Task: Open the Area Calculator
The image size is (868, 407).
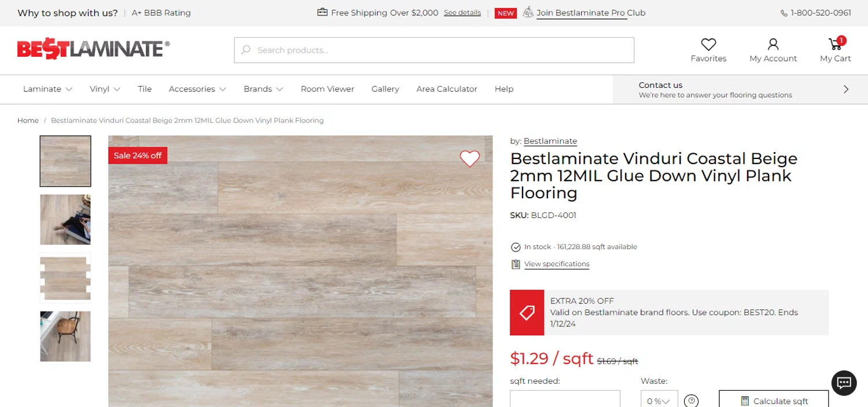Action: tap(447, 89)
